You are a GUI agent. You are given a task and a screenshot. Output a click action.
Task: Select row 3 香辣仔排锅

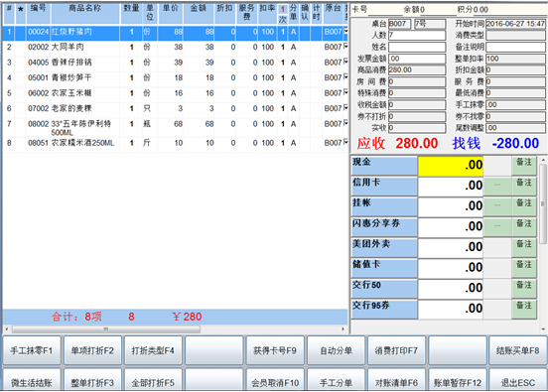[176, 63]
